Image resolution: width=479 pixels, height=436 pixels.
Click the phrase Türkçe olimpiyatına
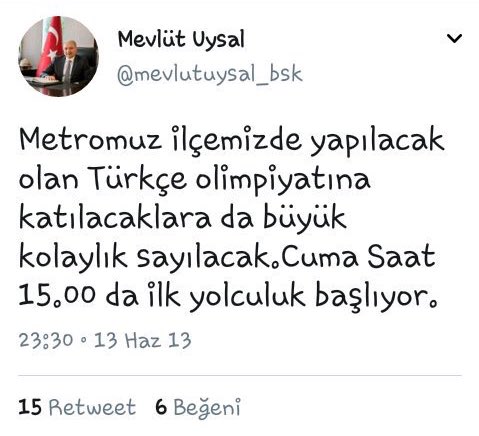(x=230, y=179)
